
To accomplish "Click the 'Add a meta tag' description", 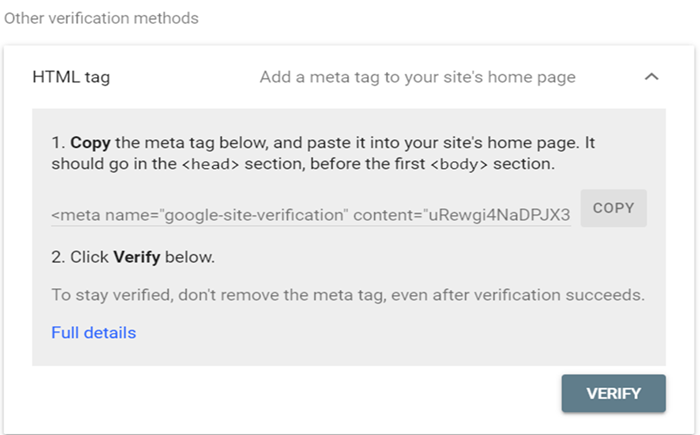I will click(417, 77).
